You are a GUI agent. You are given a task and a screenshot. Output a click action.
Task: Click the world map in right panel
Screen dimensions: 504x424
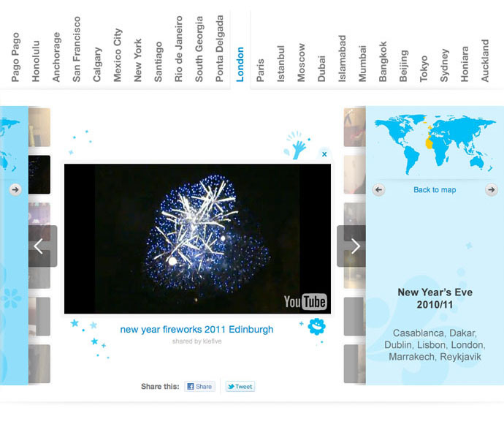pyautogui.click(x=435, y=144)
